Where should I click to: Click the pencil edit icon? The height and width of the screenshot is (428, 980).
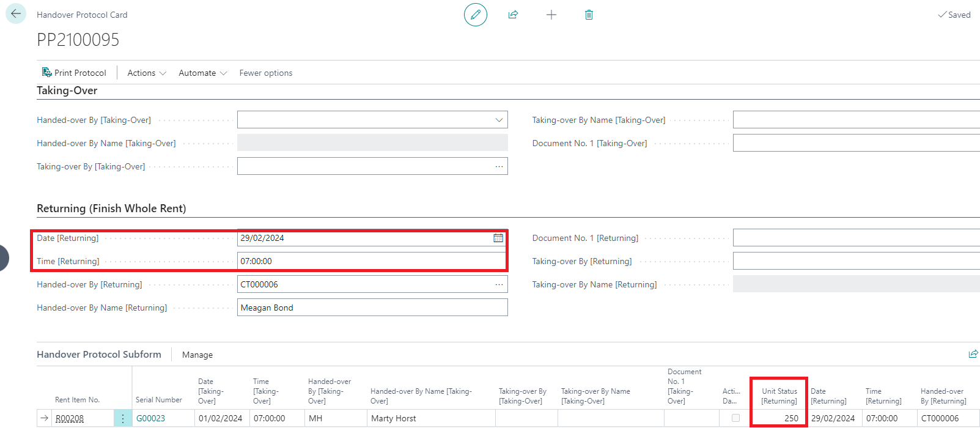[475, 15]
